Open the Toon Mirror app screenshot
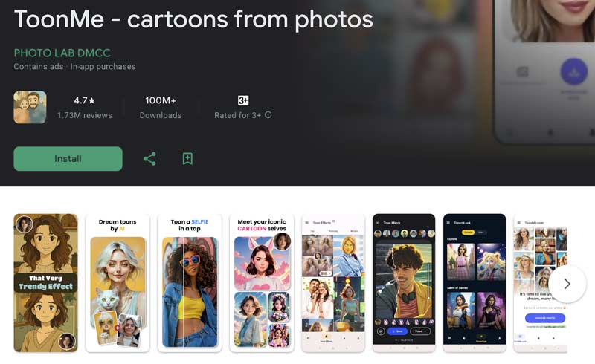The image size is (595, 364). (404, 283)
